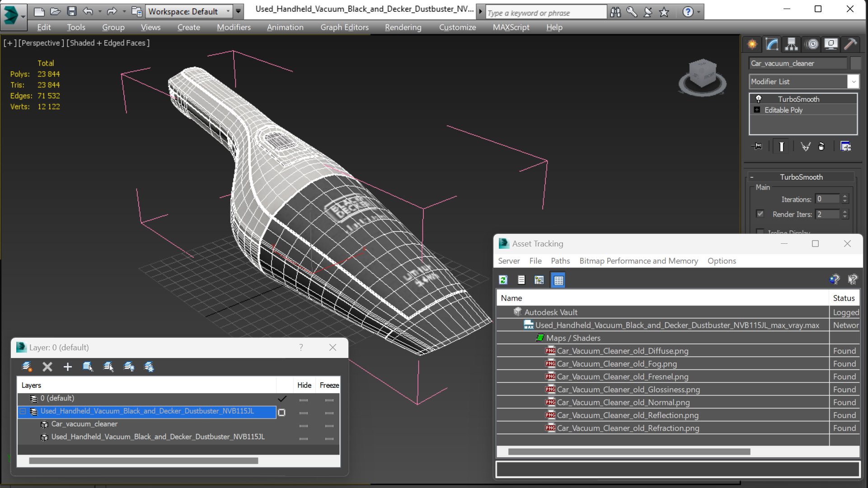
Task: Open the MAXScript menu
Action: coord(511,28)
